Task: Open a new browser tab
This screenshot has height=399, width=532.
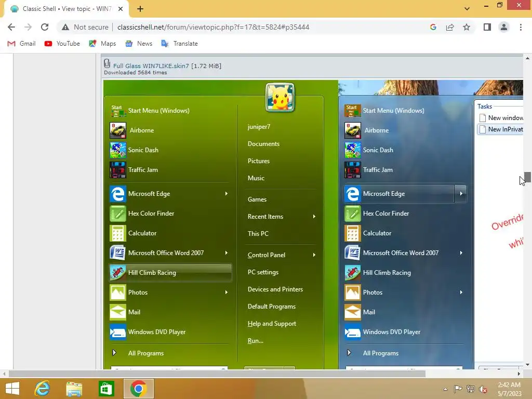Action: (140, 9)
